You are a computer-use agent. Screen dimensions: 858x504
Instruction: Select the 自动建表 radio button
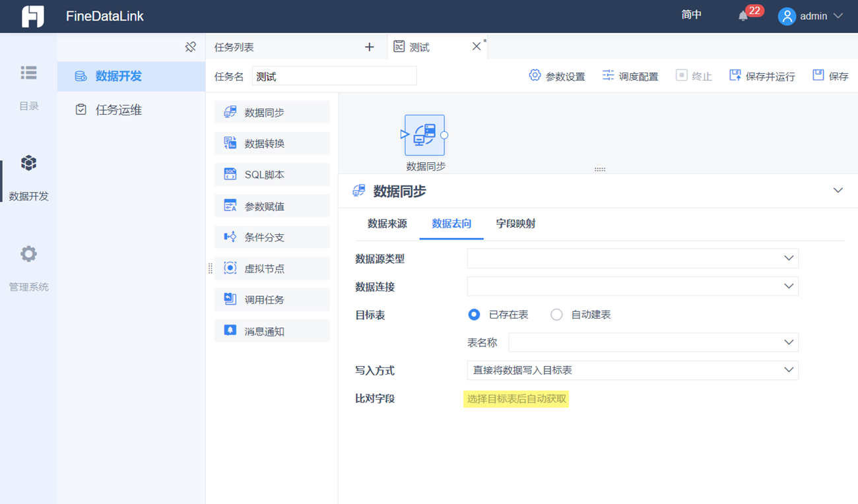tap(556, 315)
